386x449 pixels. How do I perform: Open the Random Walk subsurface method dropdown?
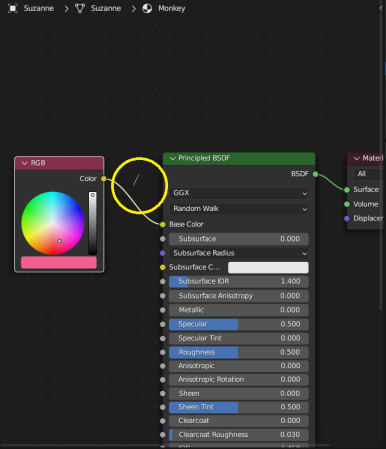(x=239, y=209)
